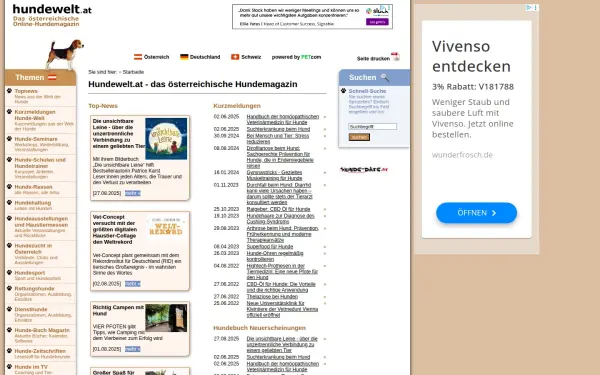This screenshot has height=375, width=600.
Task: Open Bei Mensch und Tier: Stress reduzieren
Action: (278, 139)
